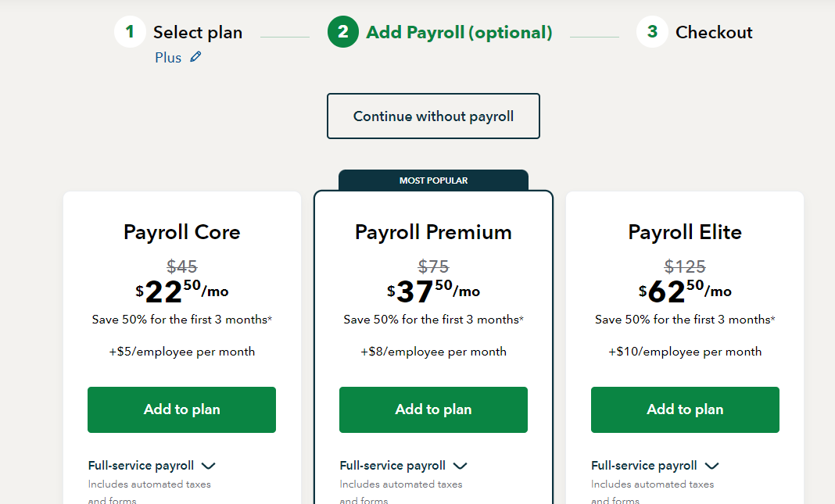Expand Full-service payroll under Payroll Elite
Image resolution: width=835 pixels, height=504 pixels.
[655, 466]
